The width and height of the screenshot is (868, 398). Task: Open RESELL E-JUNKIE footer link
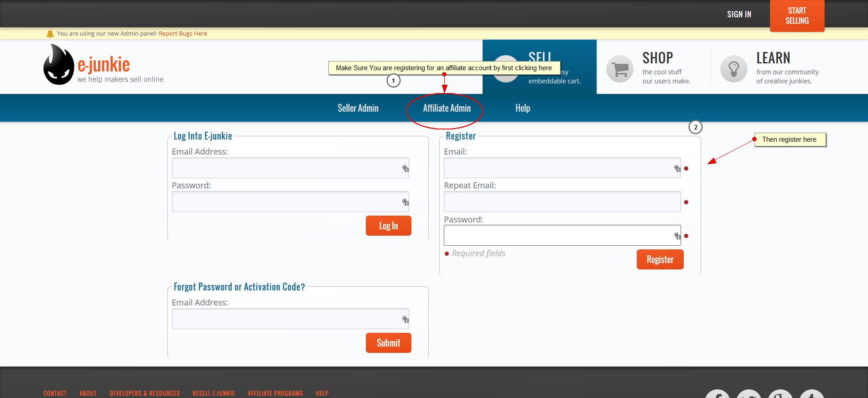point(213,393)
